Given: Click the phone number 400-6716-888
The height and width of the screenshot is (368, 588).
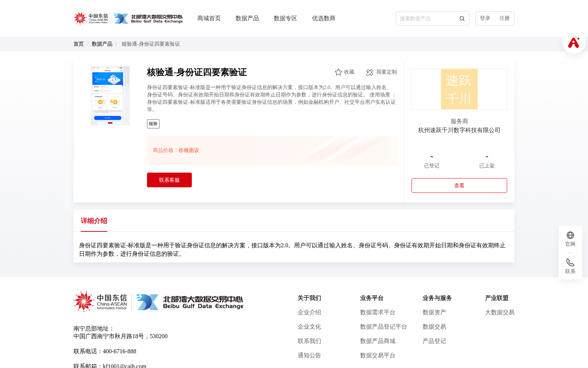Looking at the screenshot, I should [x=119, y=351].
